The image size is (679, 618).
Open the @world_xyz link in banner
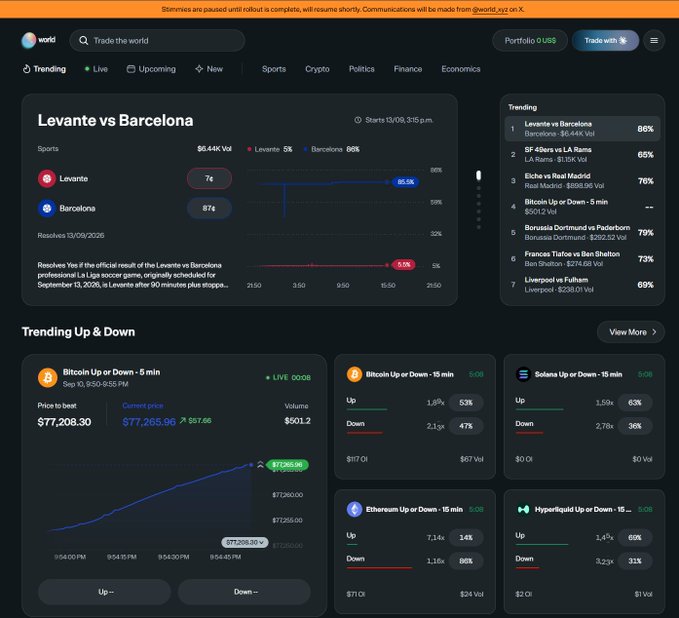coord(490,9)
